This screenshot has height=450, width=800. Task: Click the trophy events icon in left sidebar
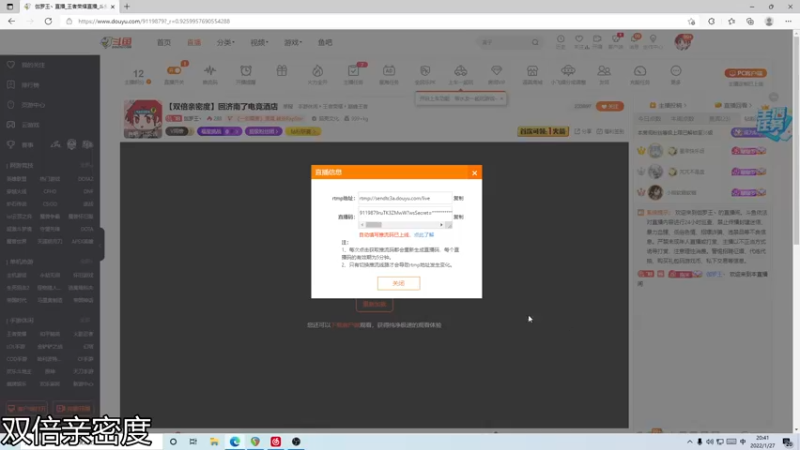coord(11,144)
